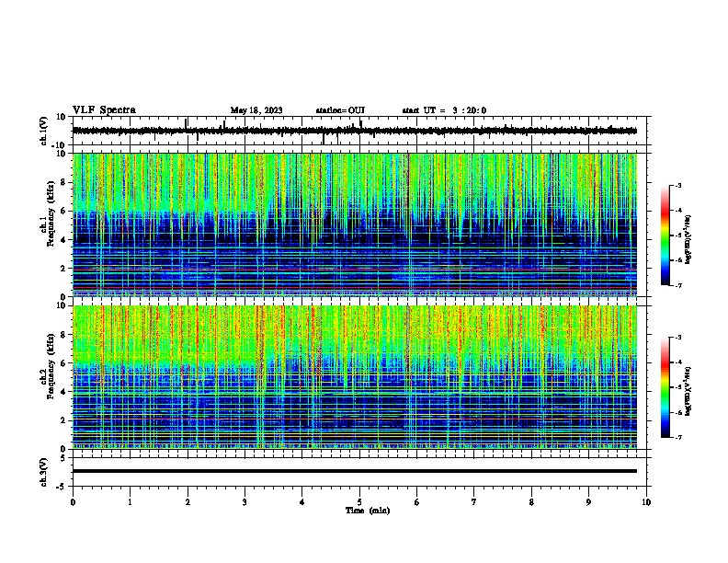Click time-axis tick label "7"
This screenshot has height=563, width=728.
pos(474,502)
